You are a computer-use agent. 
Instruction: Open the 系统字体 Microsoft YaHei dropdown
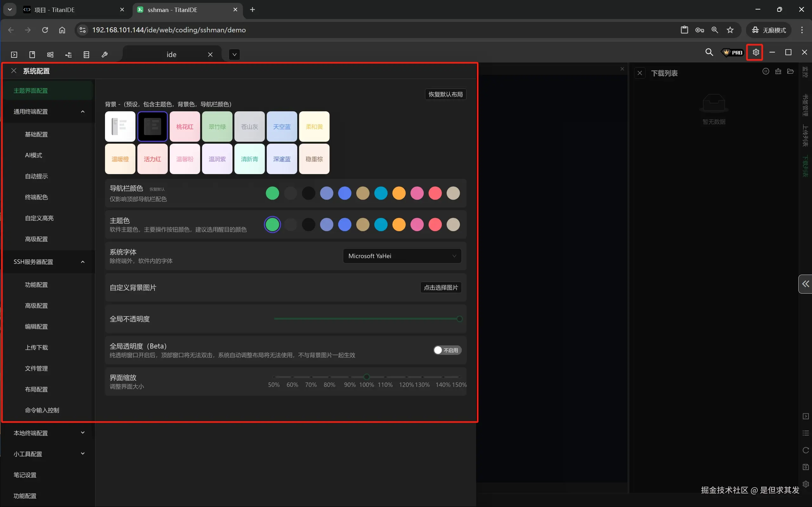point(402,256)
